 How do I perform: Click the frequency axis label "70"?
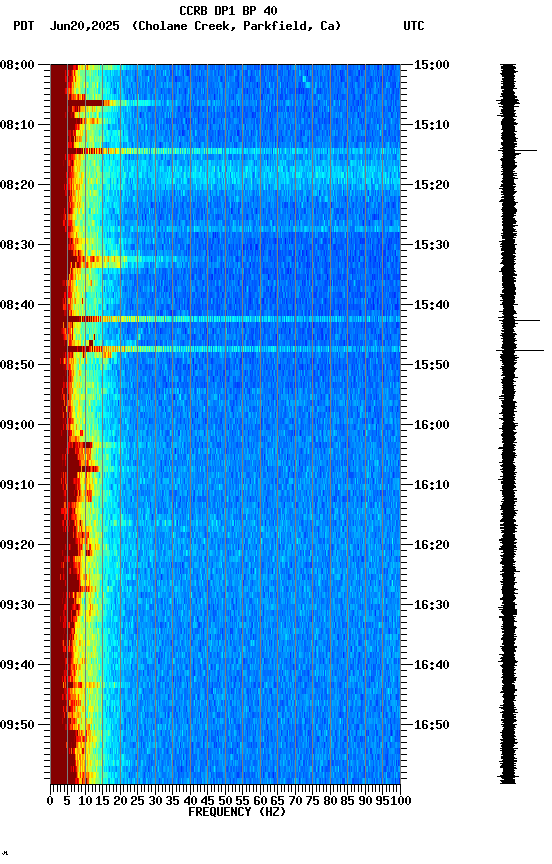(x=295, y=801)
